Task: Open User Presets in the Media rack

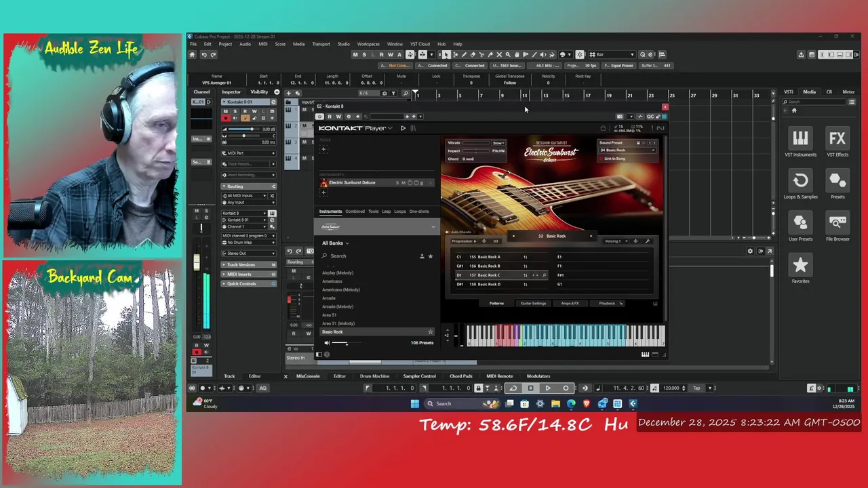Action: 800,226
